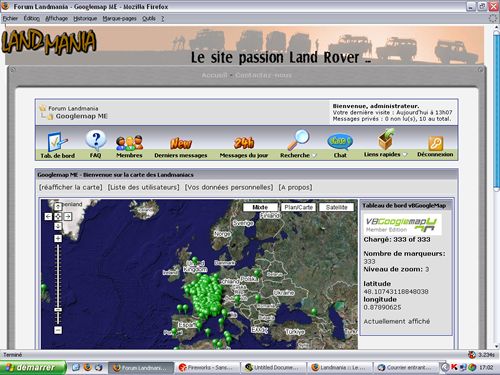Open the Historique menu
Viewport: 500px width, 375px height.
pyautogui.click(x=85, y=19)
